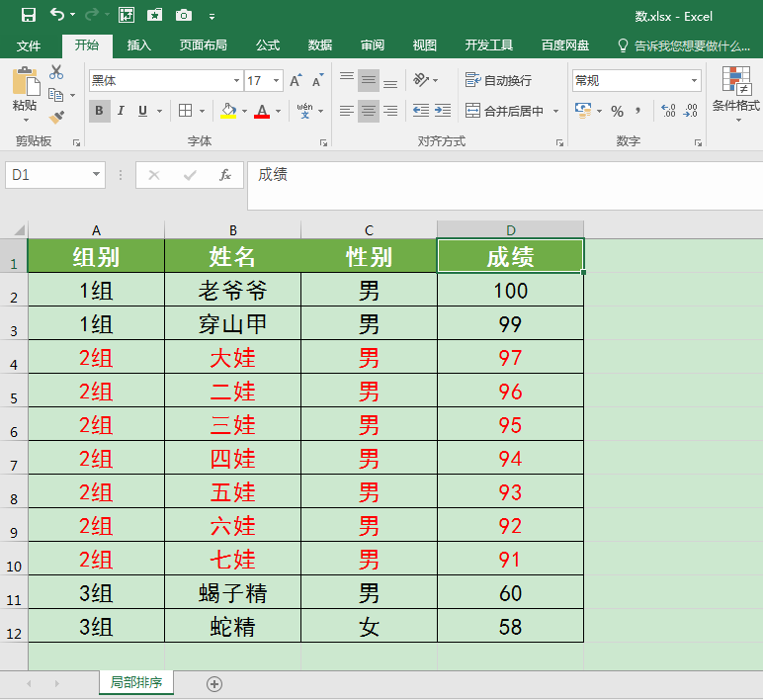Open the font size 17 dropdown

click(x=276, y=81)
